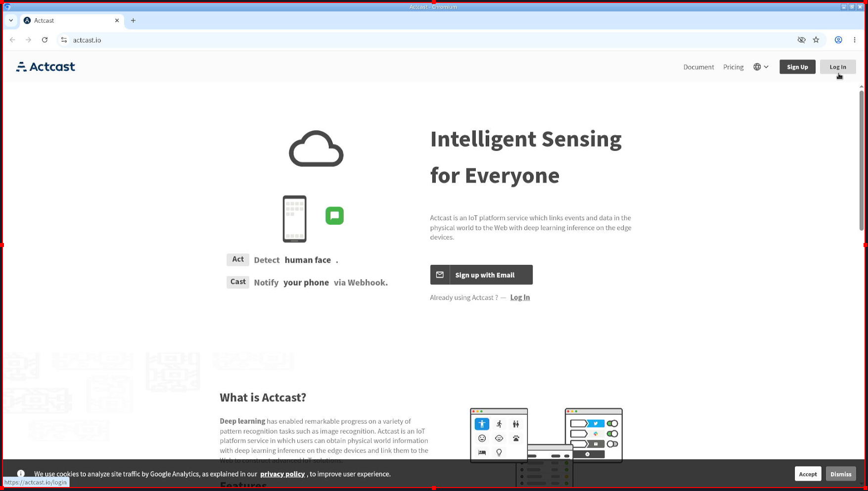Click the paw print icon in illustration
The image size is (868, 491).
(516, 439)
